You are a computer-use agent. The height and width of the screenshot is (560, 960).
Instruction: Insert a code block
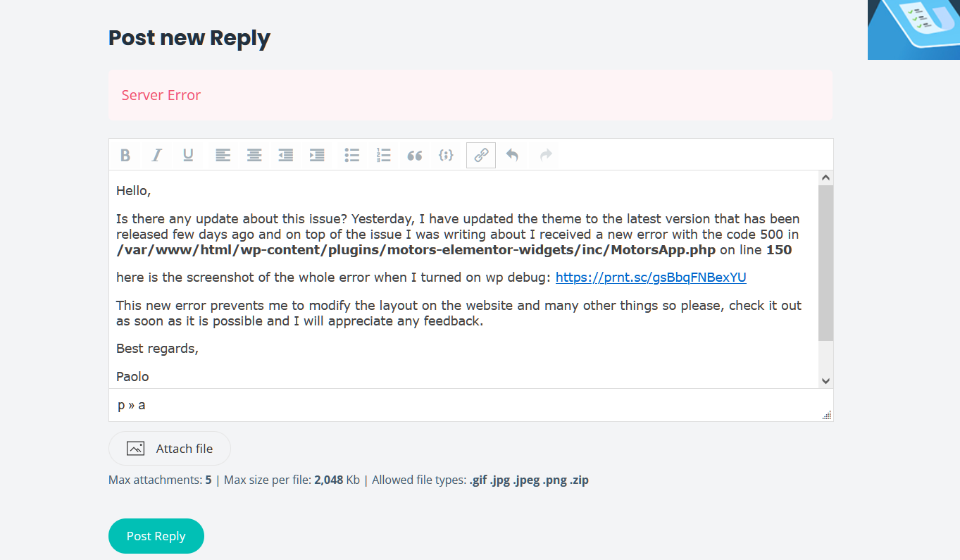[x=446, y=156]
